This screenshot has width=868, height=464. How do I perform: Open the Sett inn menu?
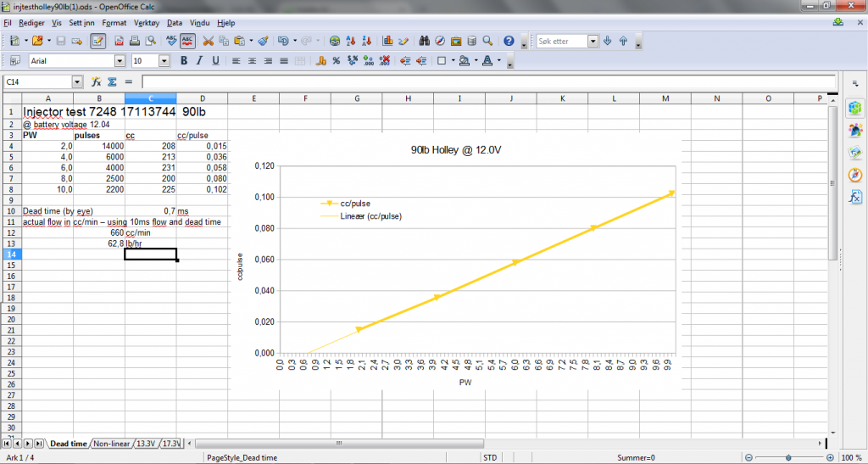point(82,23)
